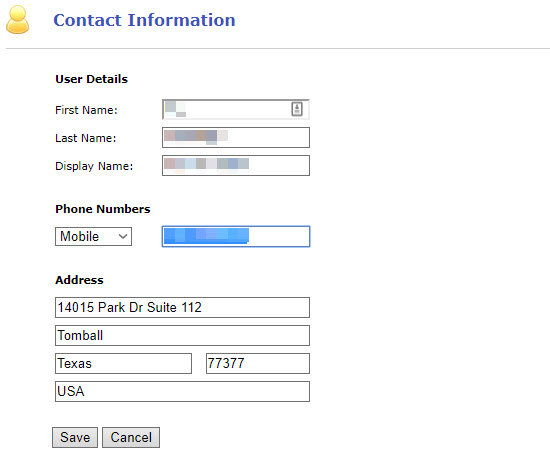Select the Phone Numbers section heading
550x460 pixels.
[103, 209]
